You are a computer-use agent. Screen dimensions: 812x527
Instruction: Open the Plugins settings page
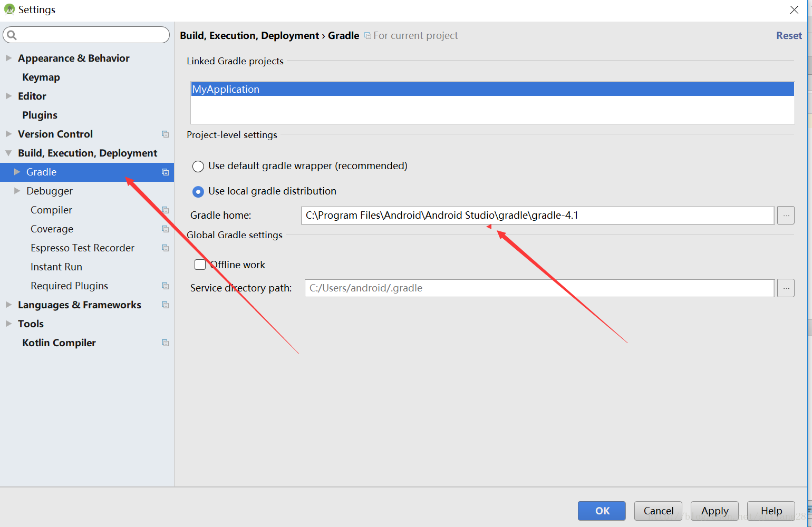(x=40, y=115)
